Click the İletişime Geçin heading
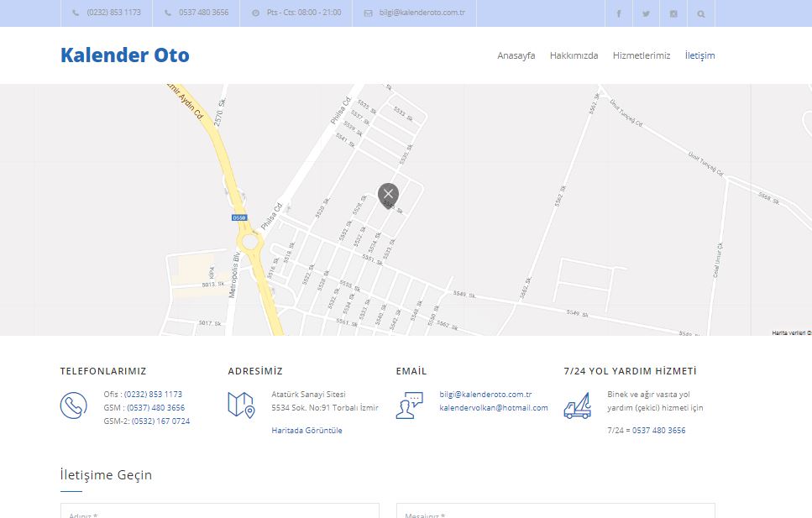Screen dimensions: 812x518 tap(106, 474)
